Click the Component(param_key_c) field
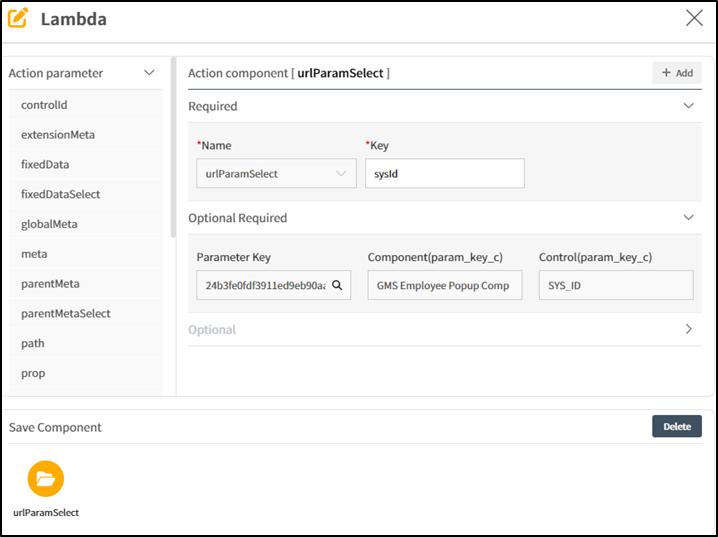This screenshot has height=537, width=718. point(444,285)
